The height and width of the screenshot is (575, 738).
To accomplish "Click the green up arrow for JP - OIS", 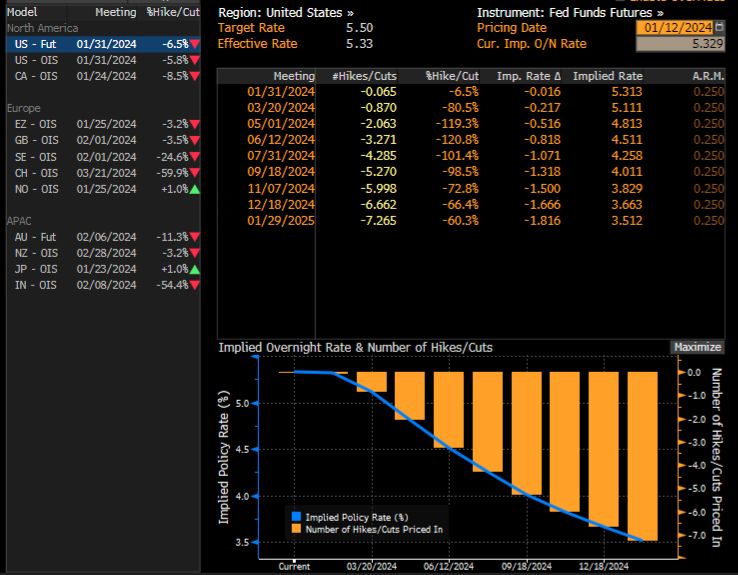I will coord(194,270).
